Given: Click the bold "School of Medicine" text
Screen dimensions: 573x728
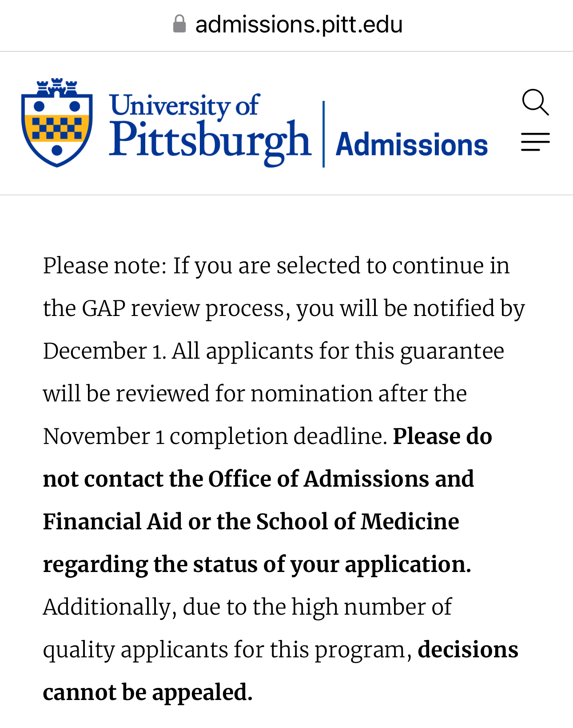Looking at the screenshot, I should (x=357, y=522).
